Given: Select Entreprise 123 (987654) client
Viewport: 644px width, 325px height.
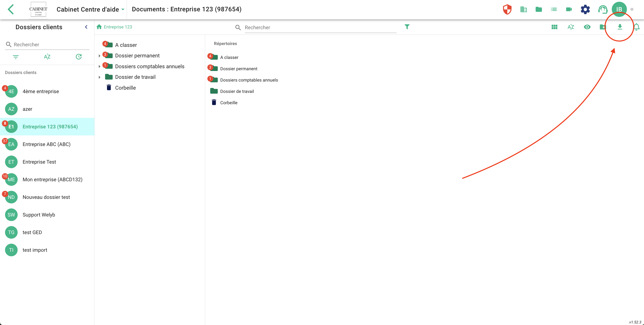Looking at the screenshot, I should coord(47,127).
